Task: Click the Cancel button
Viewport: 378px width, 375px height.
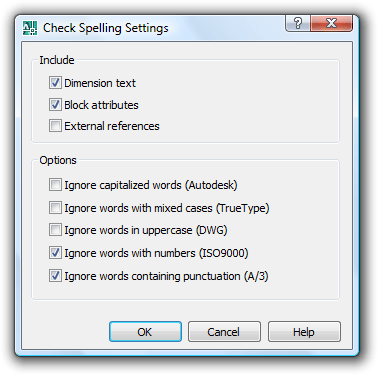Action: 224,332
